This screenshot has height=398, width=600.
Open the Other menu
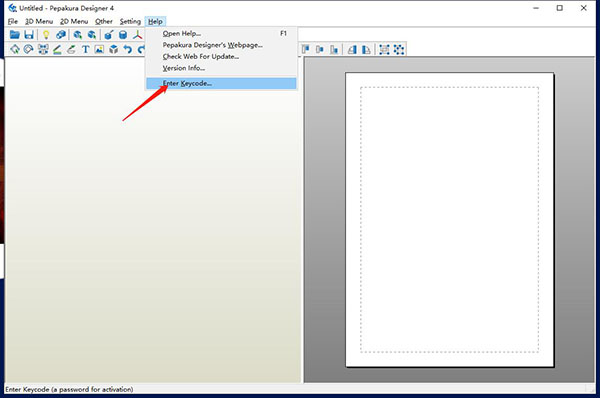click(104, 21)
